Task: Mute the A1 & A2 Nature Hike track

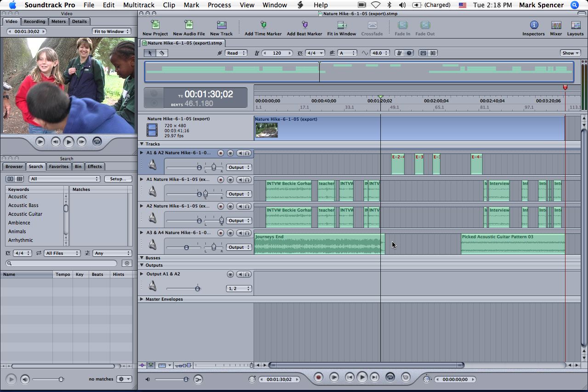Action: click(239, 153)
